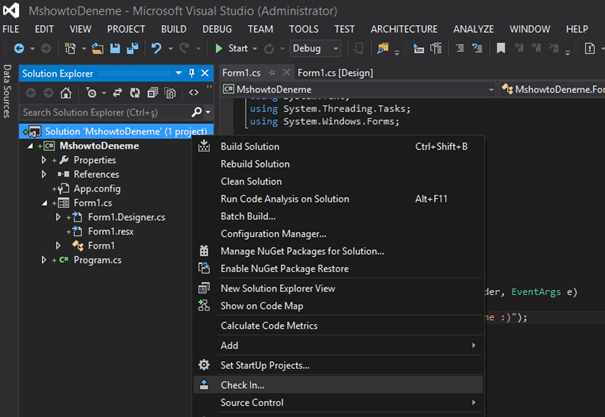Click the Find in Files toolbar icon

(x=382, y=49)
